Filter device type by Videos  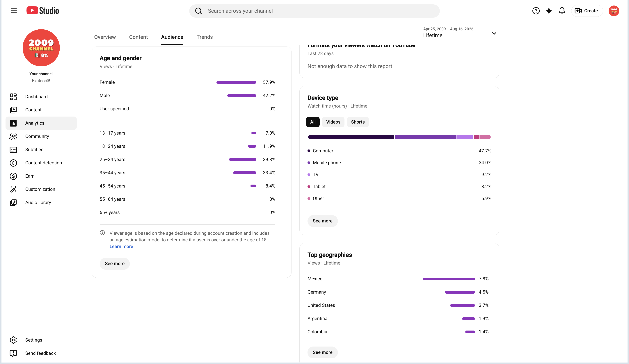coord(333,122)
